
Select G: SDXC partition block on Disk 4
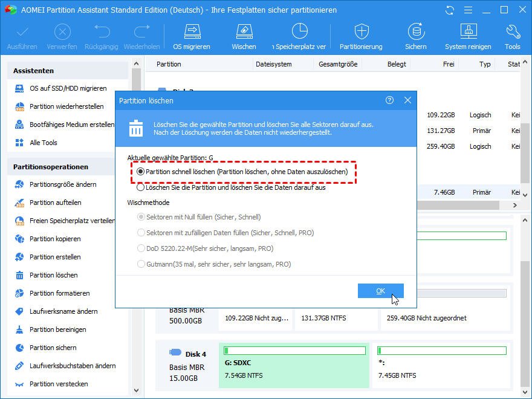294,365
